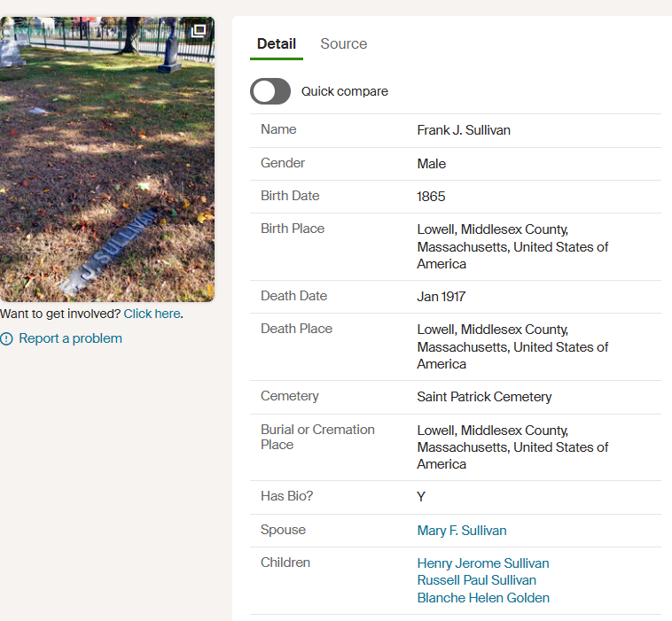Viewport: 672px width, 621px height.
Task: View Blanche Helen Golden's record
Action: pyautogui.click(x=483, y=598)
